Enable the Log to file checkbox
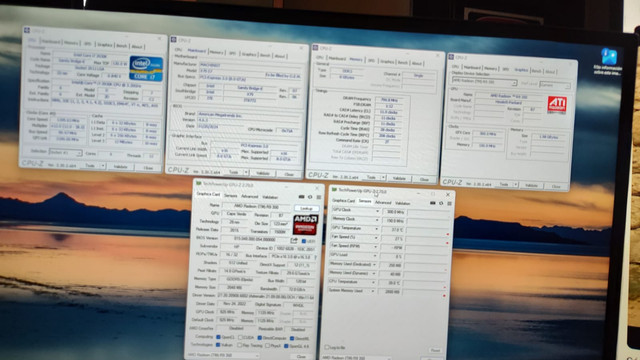This screenshot has width=640, height=360. click(327, 347)
